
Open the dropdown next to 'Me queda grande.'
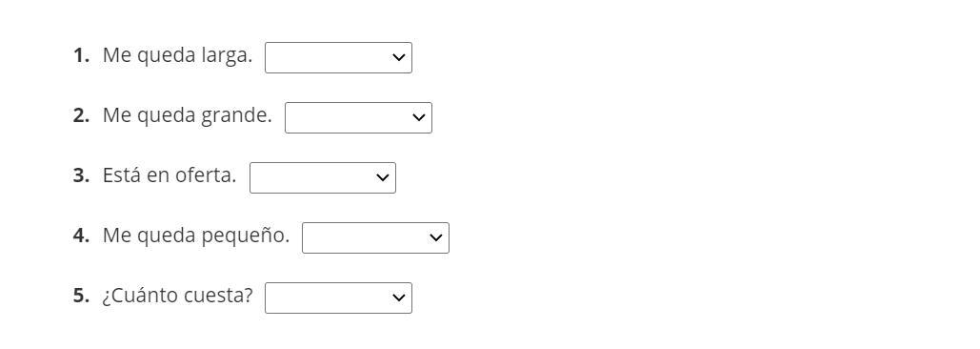coord(358,117)
